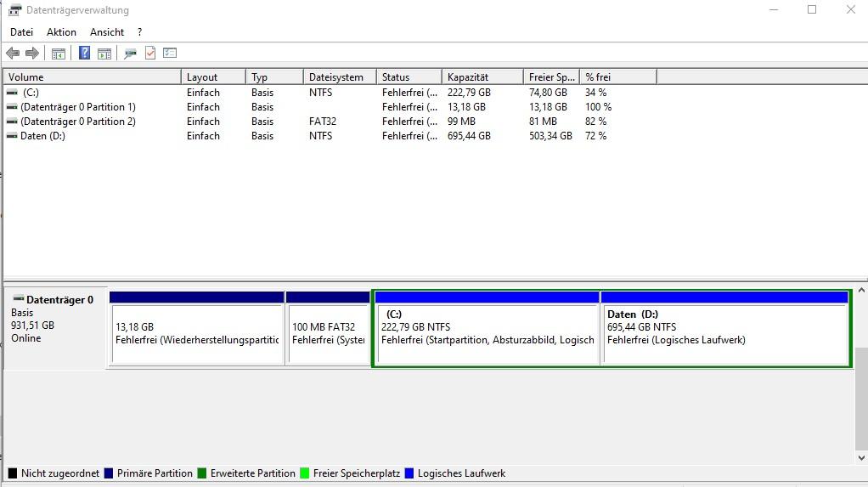
Task: Toggle the action pane toolbar icon
Action: tap(104, 54)
